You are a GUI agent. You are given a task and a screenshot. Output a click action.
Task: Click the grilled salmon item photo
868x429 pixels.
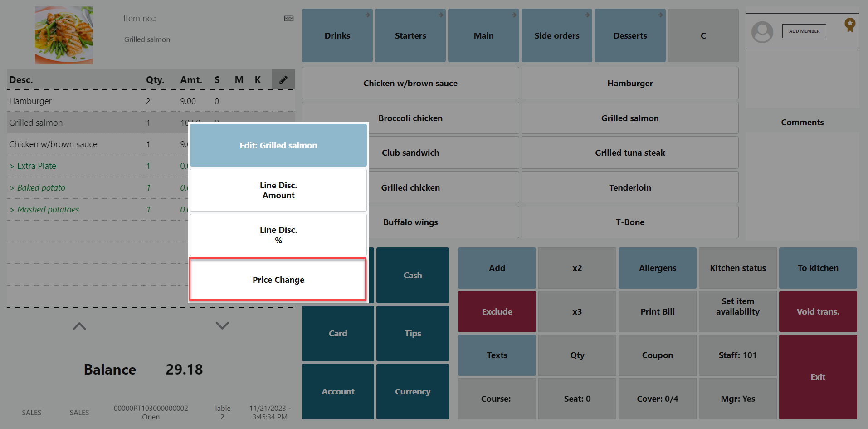click(64, 35)
